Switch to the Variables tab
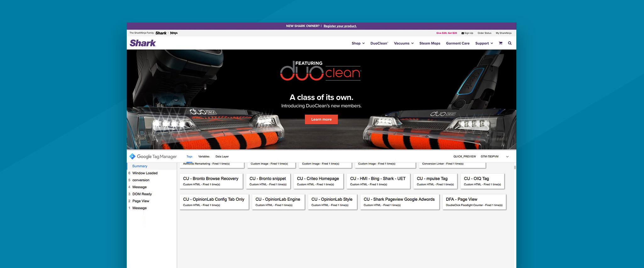Screen dimensions: 644x268 click(x=204, y=156)
